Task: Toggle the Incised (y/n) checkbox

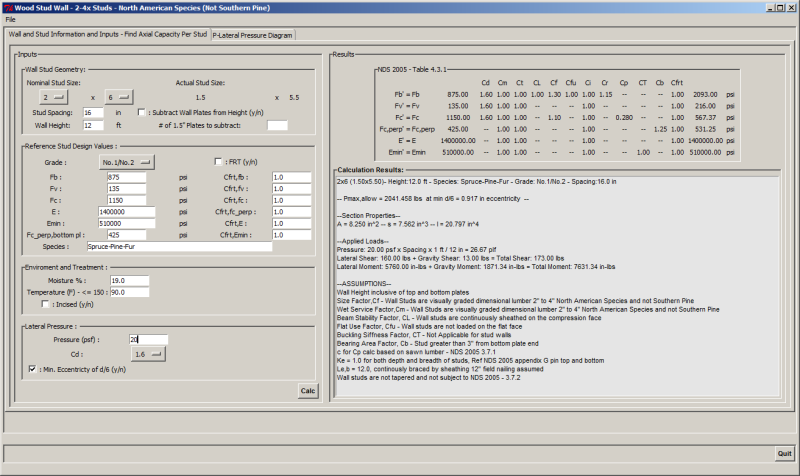Action: (45, 304)
